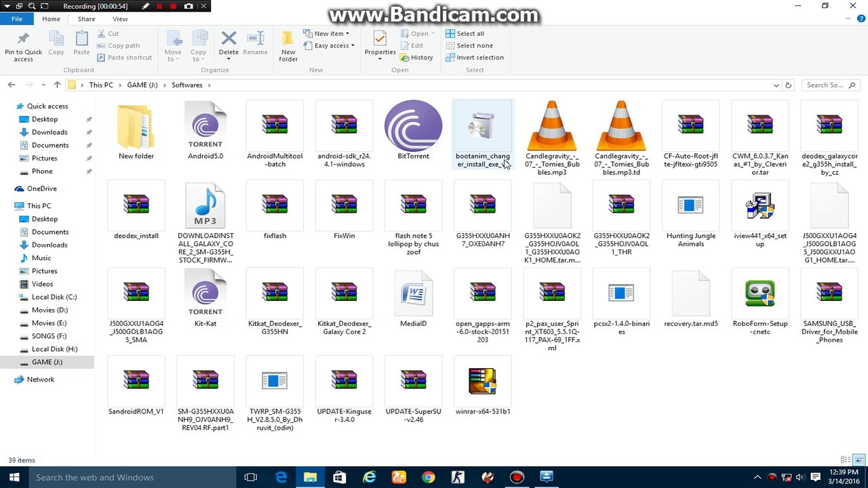Image resolution: width=868 pixels, height=488 pixels.
Task: Open the Windows Start menu
Action: pos(14,477)
